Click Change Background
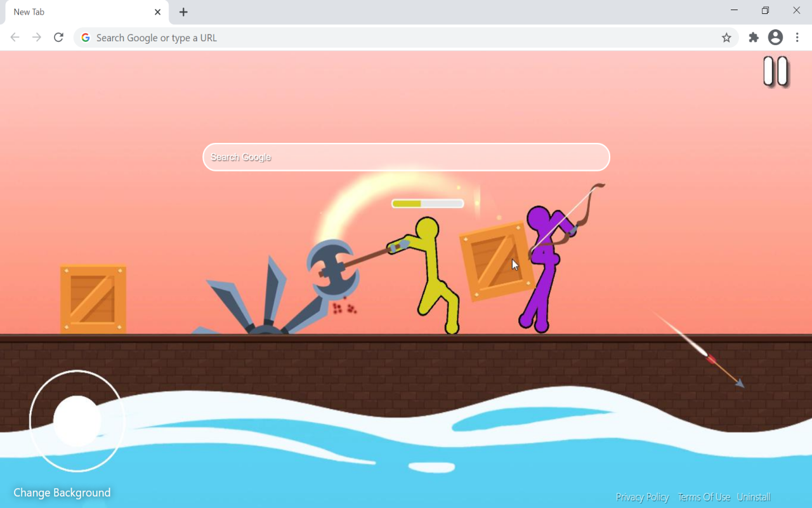The width and height of the screenshot is (812, 508). point(62,492)
